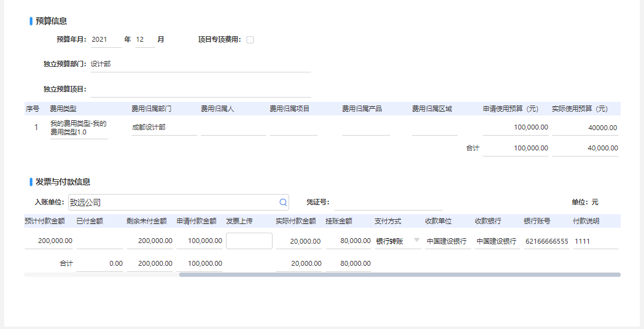
Task: Click the 预计付款金额 value 200,000.00 in row
Action: (48, 241)
